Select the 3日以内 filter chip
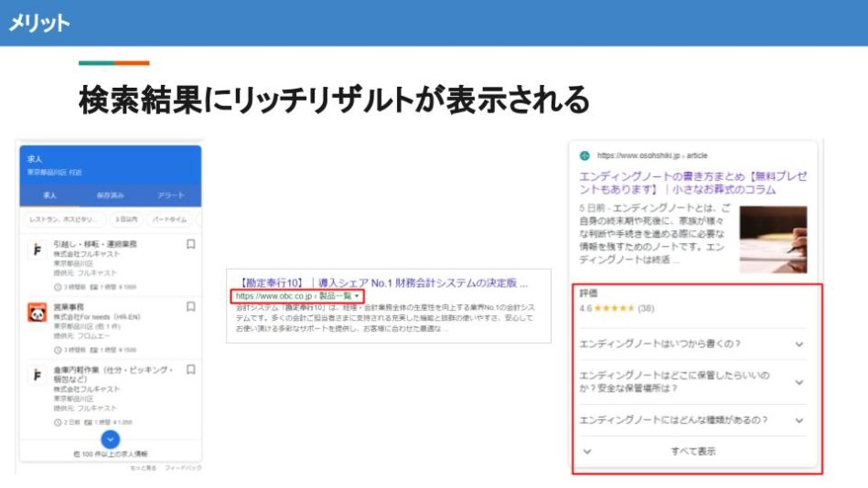Viewport: 868px width, 488px height. [126, 220]
